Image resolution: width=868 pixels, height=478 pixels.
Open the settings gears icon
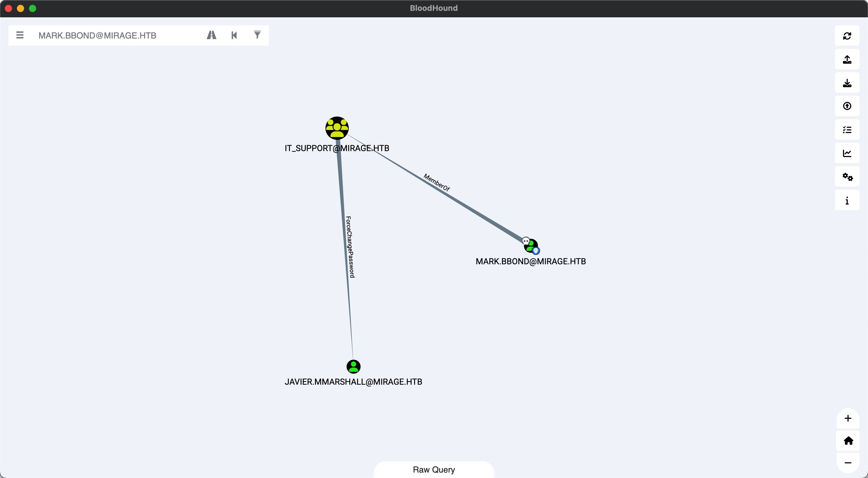847,177
